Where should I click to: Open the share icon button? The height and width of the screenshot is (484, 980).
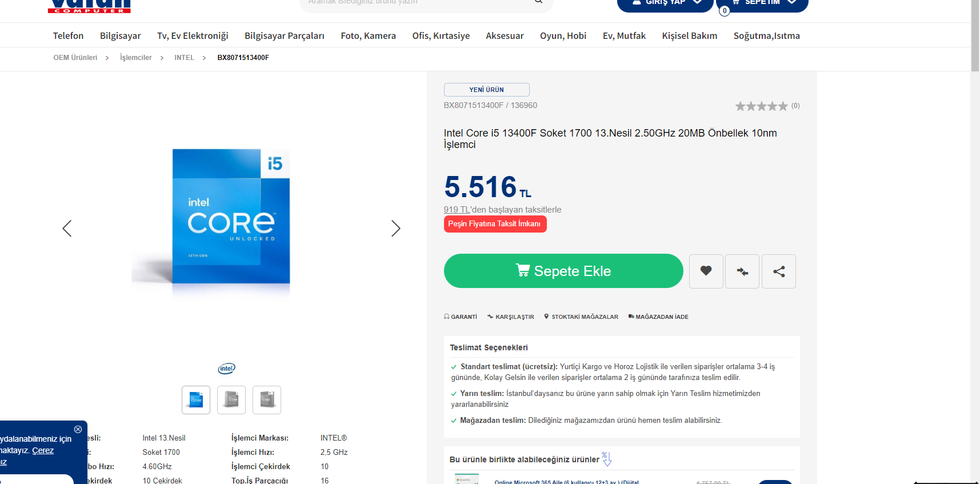click(x=779, y=271)
